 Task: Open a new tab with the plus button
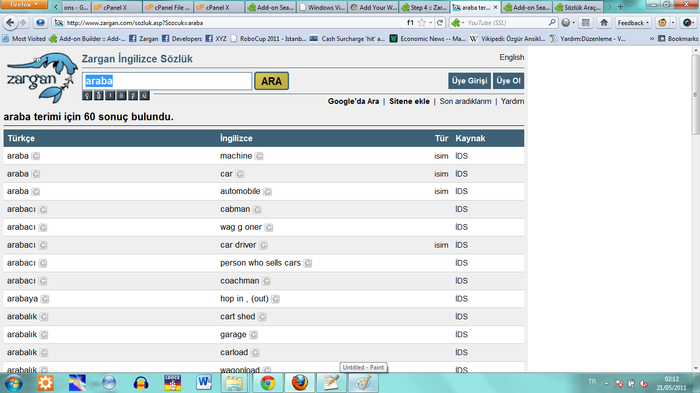click(620, 7)
